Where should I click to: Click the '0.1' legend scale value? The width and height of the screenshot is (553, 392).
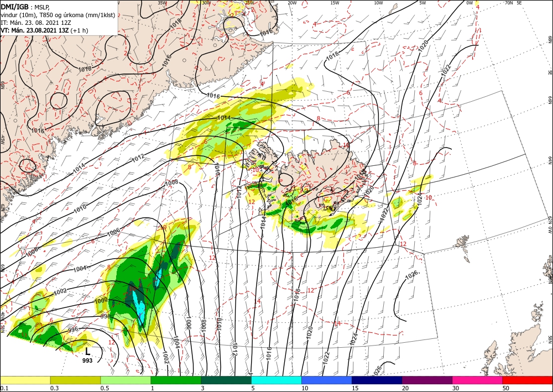[3, 388]
